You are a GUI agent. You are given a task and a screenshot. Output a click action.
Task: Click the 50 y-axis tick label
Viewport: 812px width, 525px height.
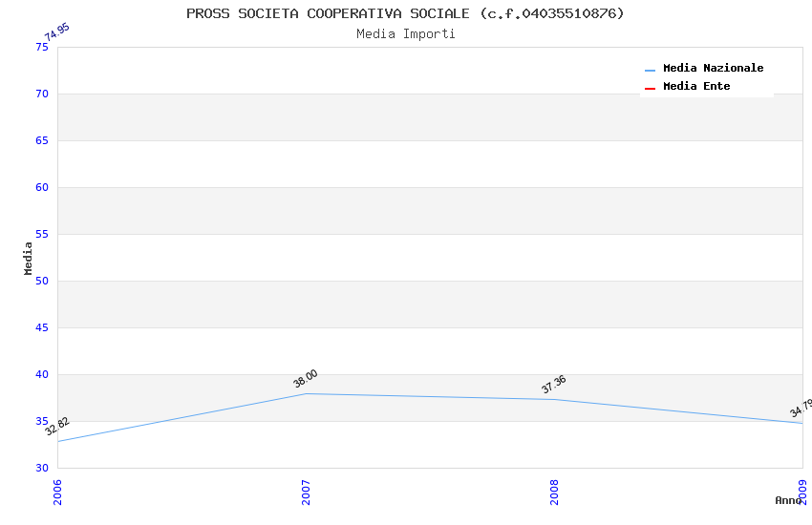(42, 281)
